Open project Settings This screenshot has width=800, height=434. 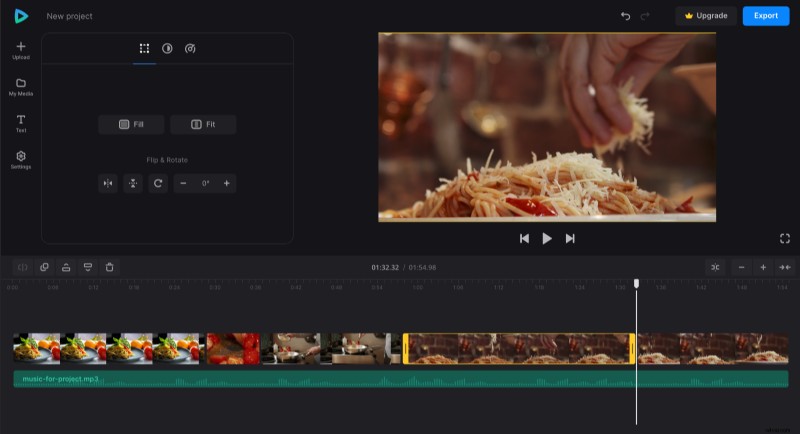(21, 160)
